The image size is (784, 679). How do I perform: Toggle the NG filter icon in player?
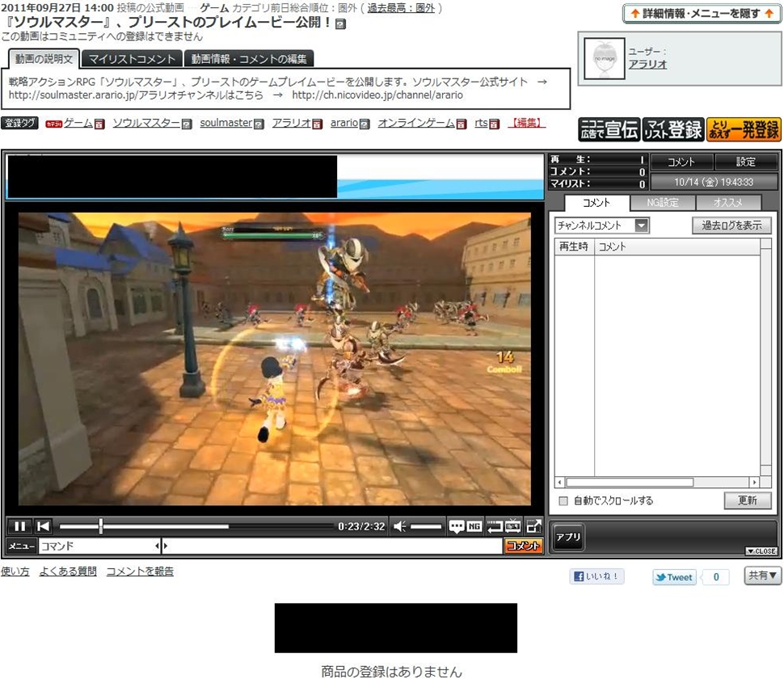tap(474, 526)
